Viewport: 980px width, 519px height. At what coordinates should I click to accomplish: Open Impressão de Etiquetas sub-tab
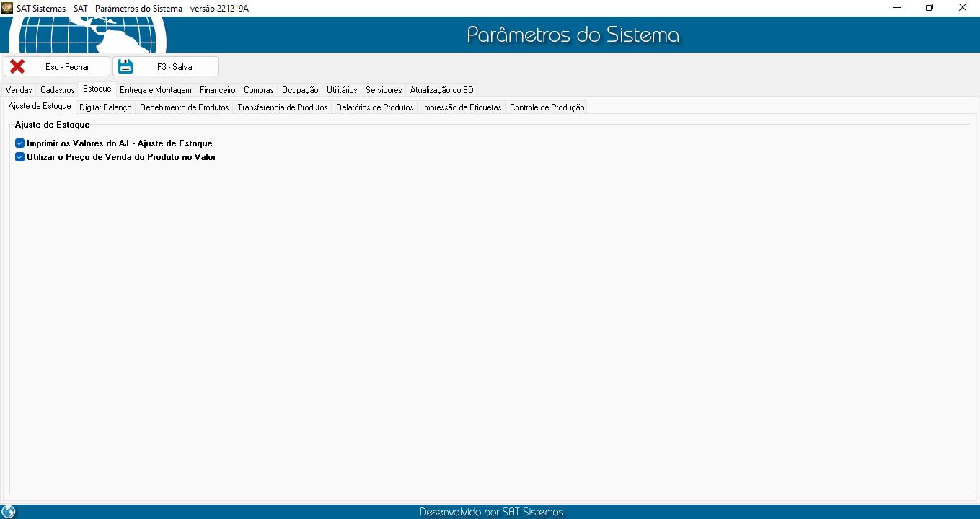click(x=462, y=107)
